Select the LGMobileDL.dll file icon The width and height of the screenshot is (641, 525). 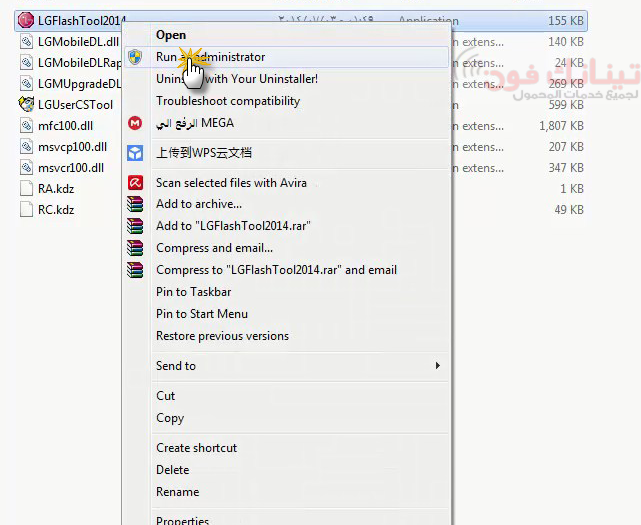coord(27,42)
